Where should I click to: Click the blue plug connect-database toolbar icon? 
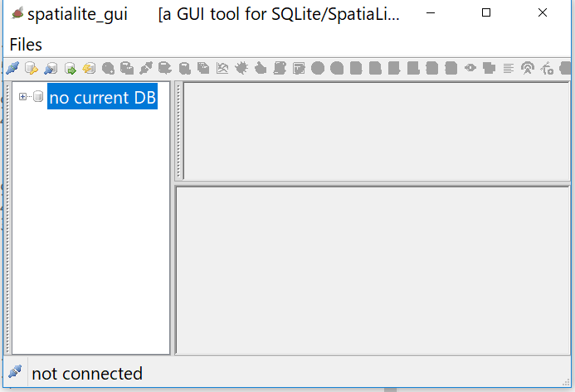click(x=12, y=68)
